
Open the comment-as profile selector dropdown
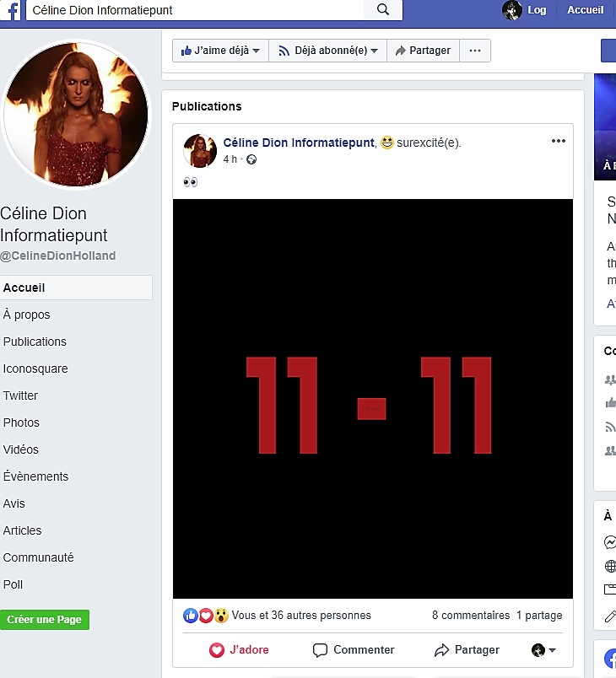tap(543, 650)
